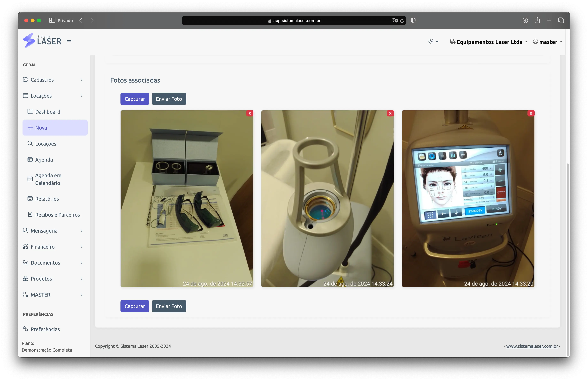Reload the page in Safari
Viewport: 588px width, 381px height.
pyautogui.click(x=402, y=20)
